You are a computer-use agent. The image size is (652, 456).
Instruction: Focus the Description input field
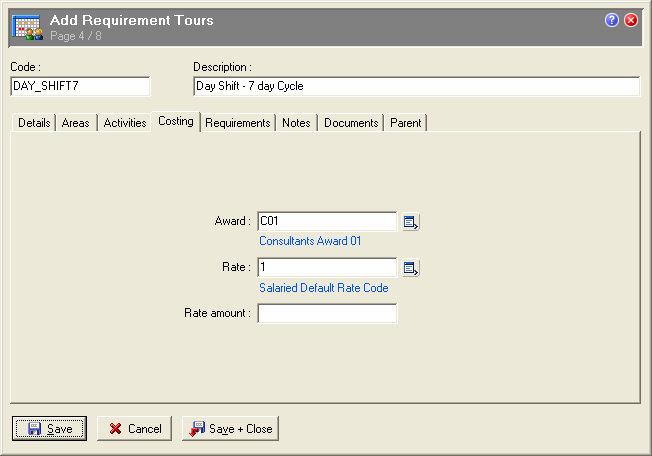[417, 86]
